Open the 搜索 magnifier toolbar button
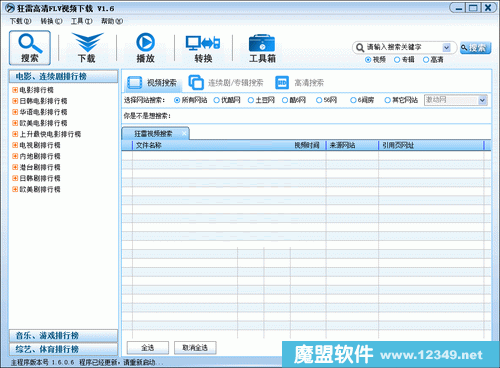This screenshot has height=368, width=500. pos(30,48)
